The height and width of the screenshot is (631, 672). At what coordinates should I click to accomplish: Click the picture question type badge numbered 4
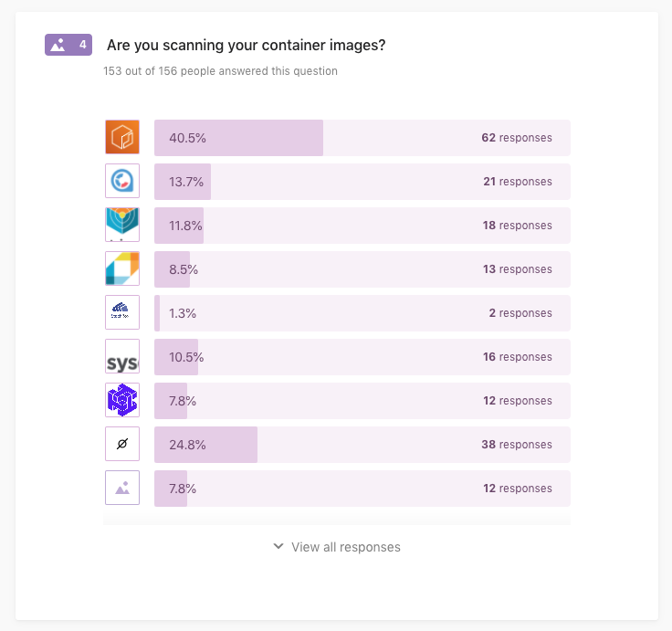68,45
